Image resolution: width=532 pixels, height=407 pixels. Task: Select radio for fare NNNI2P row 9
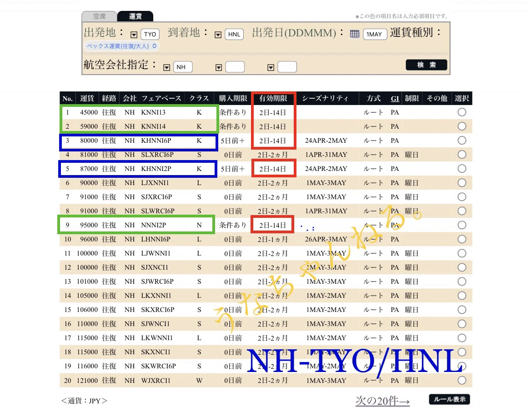point(462,225)
